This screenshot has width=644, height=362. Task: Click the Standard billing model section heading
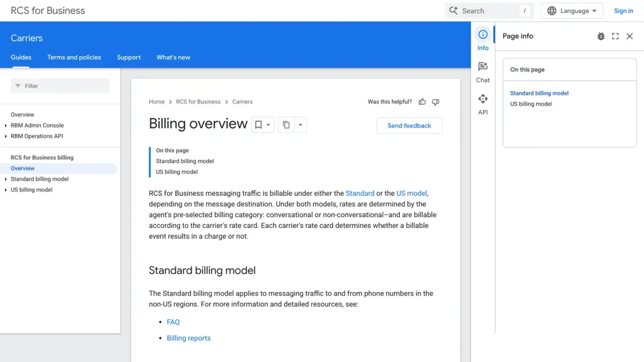coord(202,270)
